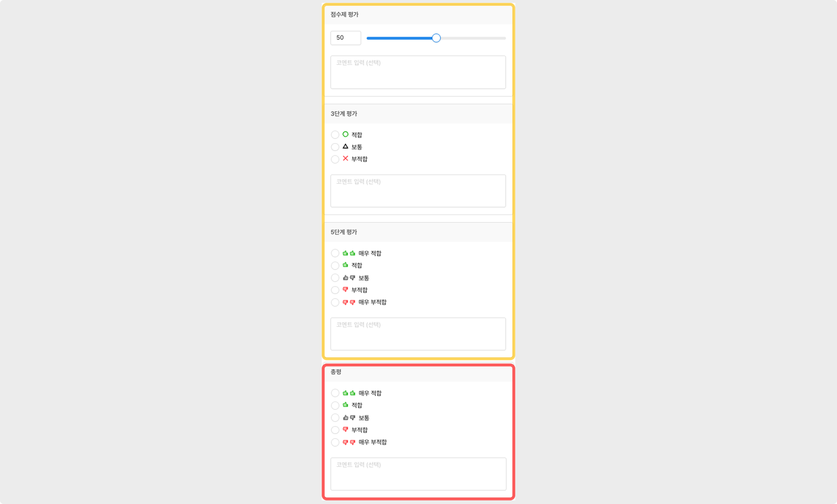The width and height of the screenshot is (837, 504).
Task: Select 매우 적합 radio in 총평
Action: click(x=335, y=393)
